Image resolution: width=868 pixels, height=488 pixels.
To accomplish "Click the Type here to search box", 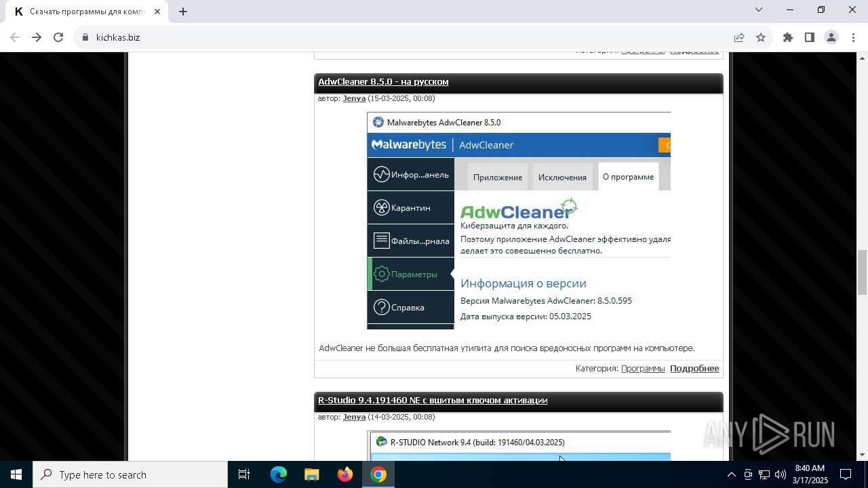I will (130, 474).
